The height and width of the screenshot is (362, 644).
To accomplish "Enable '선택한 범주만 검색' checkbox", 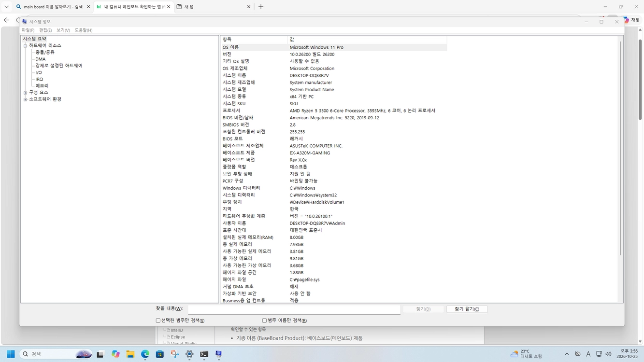I will click(x=158, y=320).
